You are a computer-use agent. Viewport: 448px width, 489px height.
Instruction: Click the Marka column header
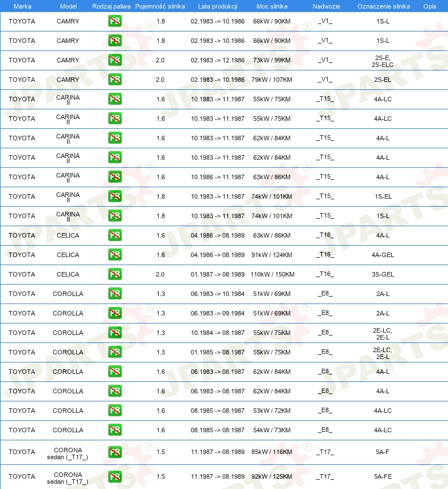[22, 6]
